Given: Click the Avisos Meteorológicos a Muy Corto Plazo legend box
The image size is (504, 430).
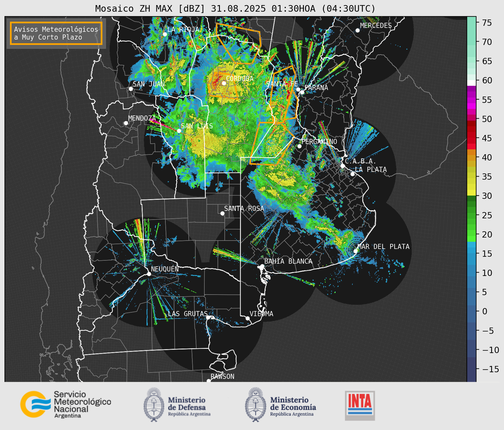Looking at the screenshot, I should (56, 33).
